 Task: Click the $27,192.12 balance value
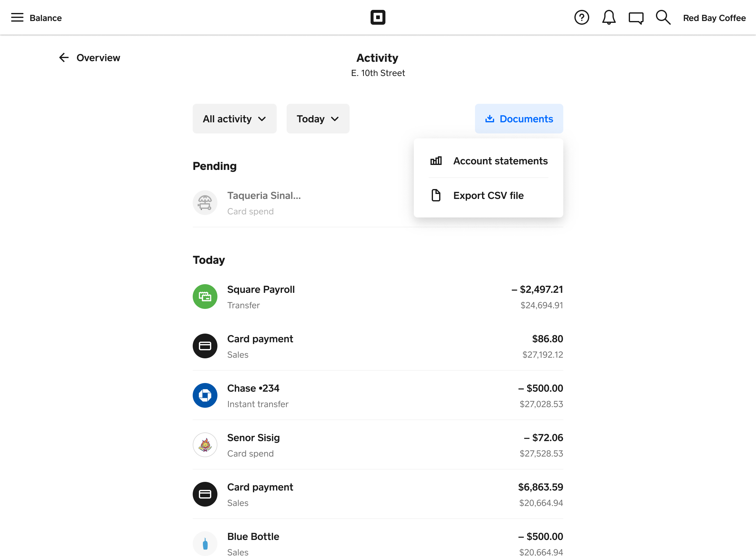543,355
